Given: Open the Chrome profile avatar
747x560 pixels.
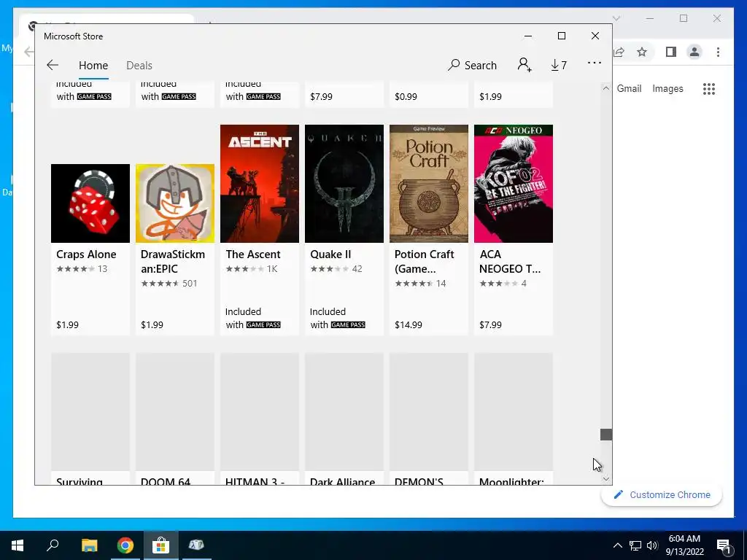Looking at the screenshot, I should [x=694, y=52].
